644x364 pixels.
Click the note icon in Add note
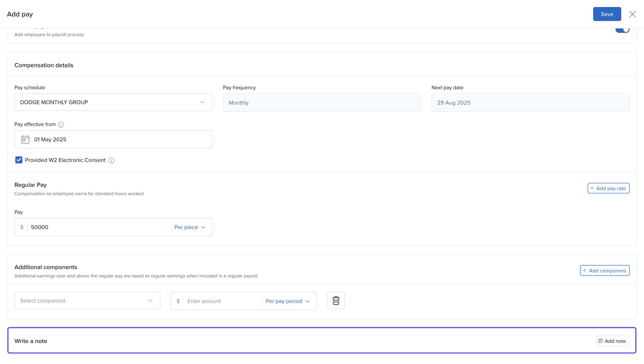click(x=600, y=341)
